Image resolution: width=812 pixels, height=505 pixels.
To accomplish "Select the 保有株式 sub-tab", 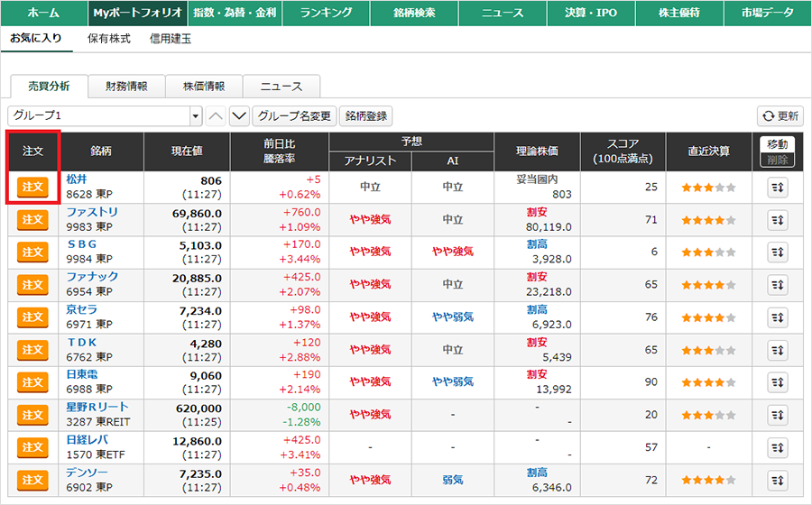I will pos(108,39).
